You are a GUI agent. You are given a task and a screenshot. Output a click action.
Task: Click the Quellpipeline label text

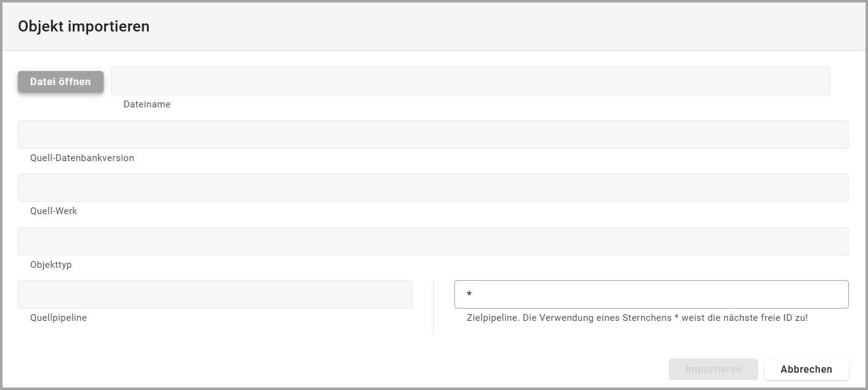59,318
